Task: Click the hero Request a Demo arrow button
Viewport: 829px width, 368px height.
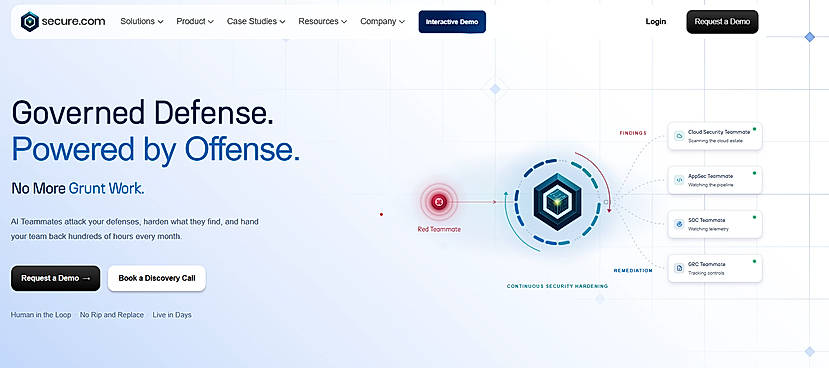Action: [56, 278]
